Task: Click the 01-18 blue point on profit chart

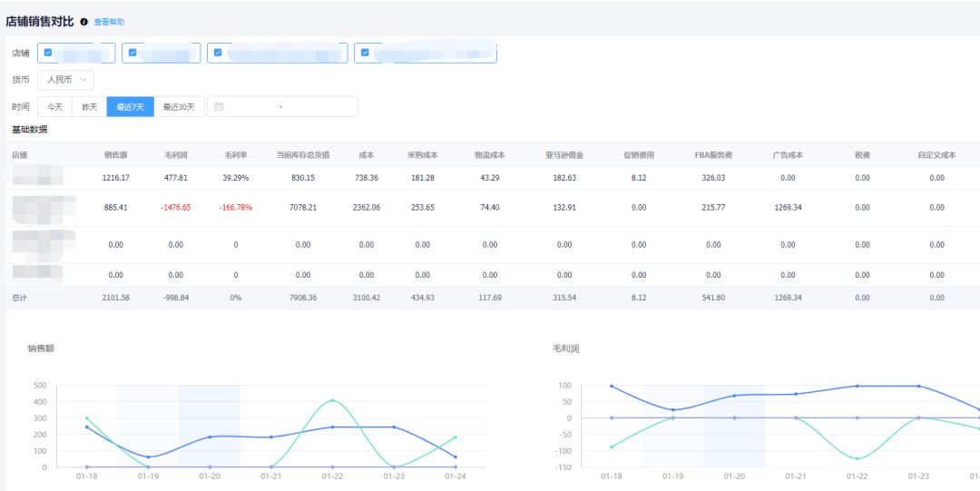Action: coord(612,386)
